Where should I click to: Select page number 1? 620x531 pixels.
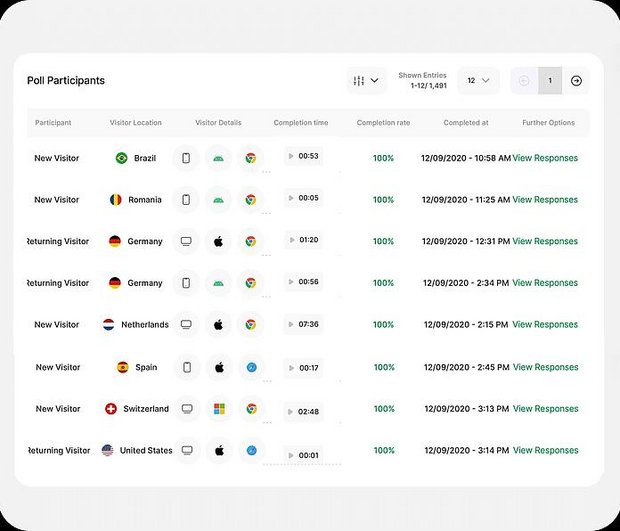(550, 81)
